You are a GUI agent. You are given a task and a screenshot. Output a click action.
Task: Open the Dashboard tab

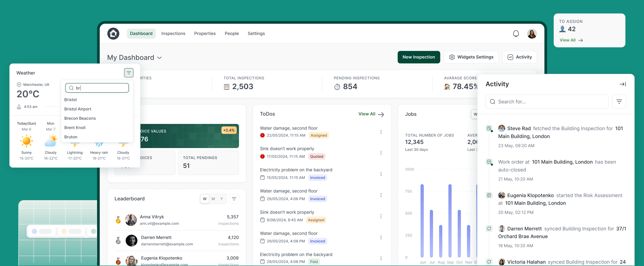141,33
